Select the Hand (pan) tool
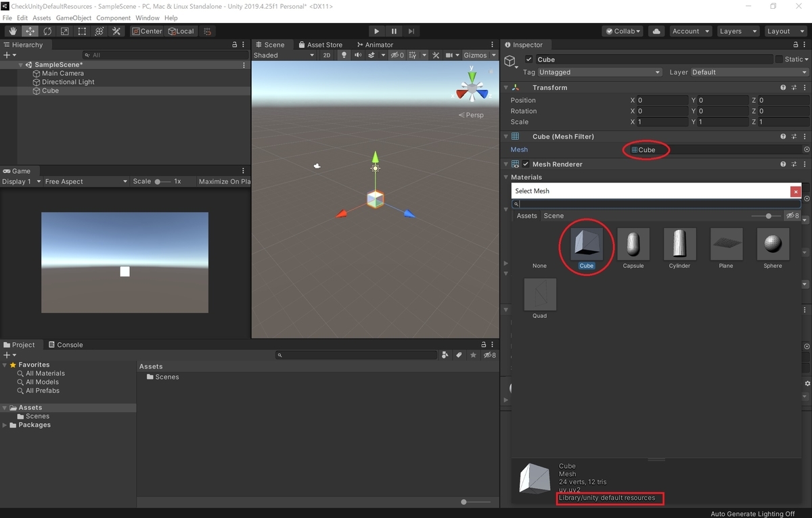 pyautogui.click(x=12, y=31)
